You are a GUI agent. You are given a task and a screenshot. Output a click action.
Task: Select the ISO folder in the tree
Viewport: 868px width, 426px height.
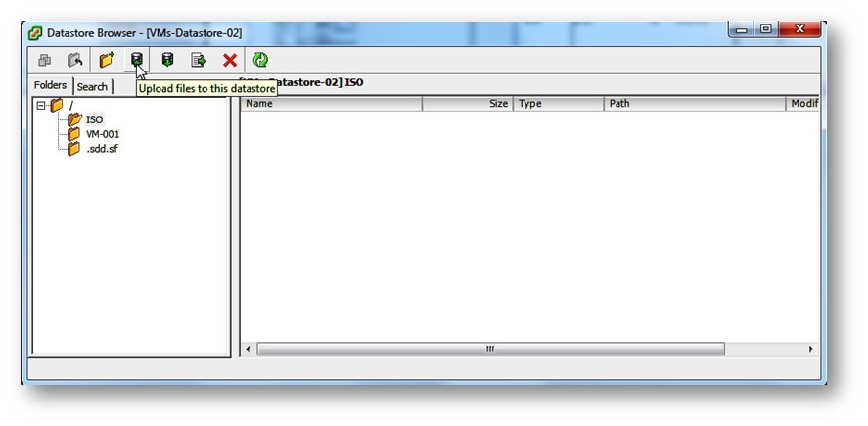click(94, 119)
